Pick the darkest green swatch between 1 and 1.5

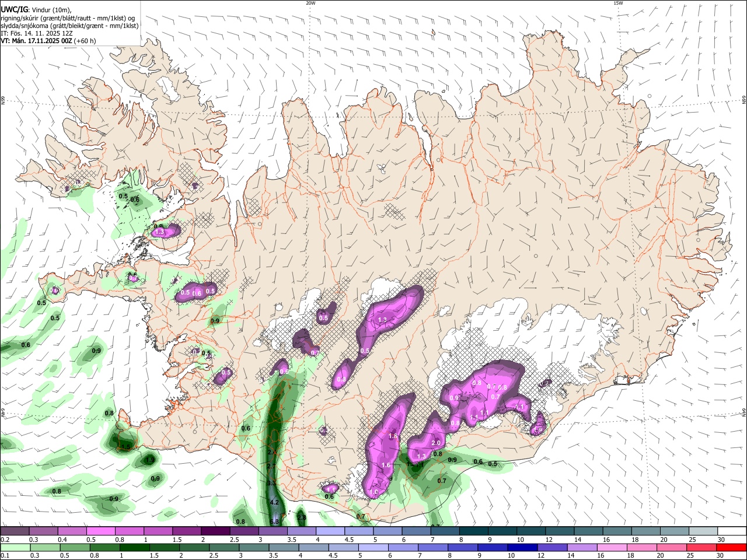(x=134, y=548)
